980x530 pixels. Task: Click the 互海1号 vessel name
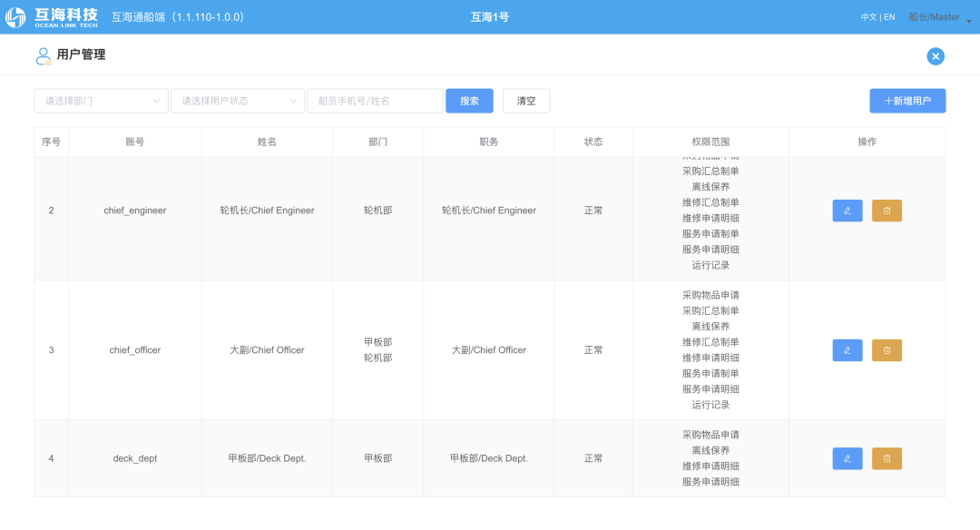(489, 17)
